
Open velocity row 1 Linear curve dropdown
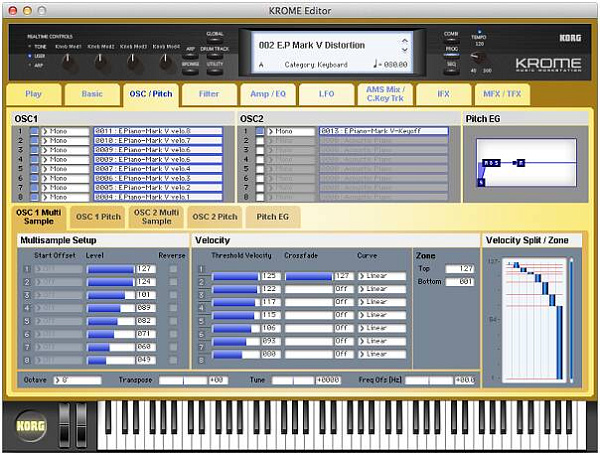[x=382, y=276]
